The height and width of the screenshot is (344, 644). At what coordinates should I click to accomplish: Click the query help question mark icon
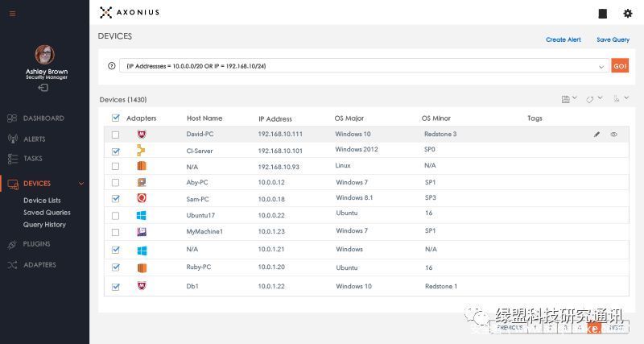(111, 66)
